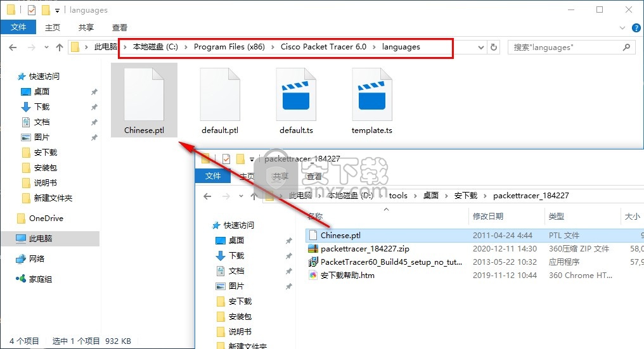This screenshot has width=644, height=349.
Task: Open 图片 in languages window sidebar
Action: 35,137
